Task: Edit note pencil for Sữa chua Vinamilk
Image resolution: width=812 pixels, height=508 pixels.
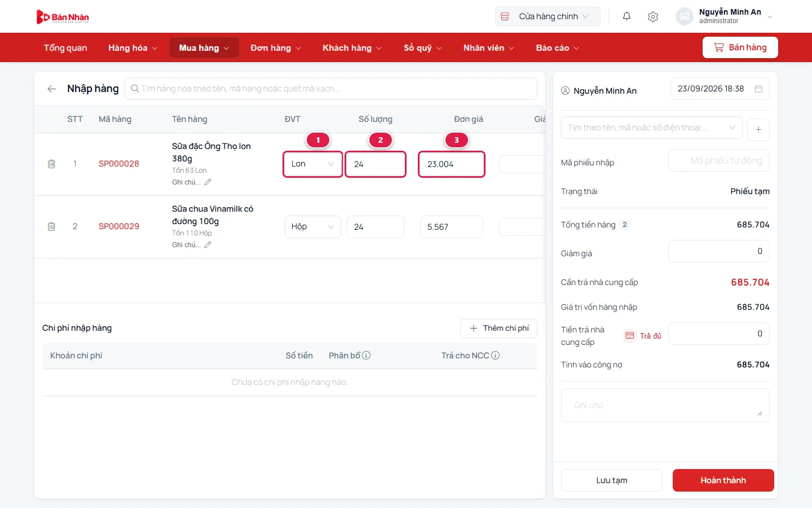Action: (x=208, y=244)
